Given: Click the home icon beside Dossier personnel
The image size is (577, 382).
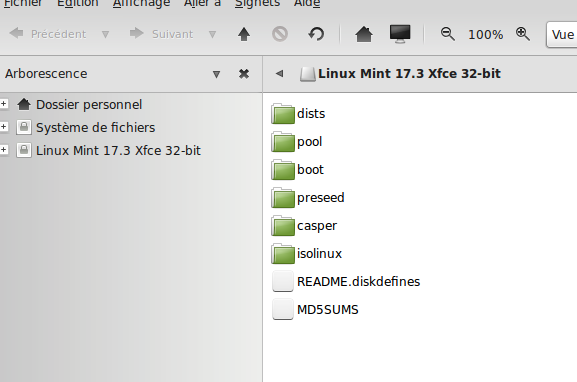Looking at the screenshot, I should (x=24, y=104).
